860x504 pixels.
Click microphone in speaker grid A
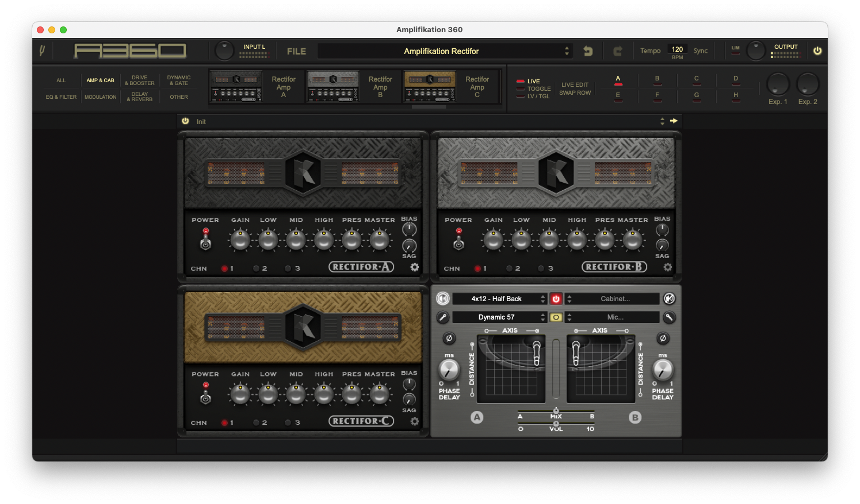pos(536,353)
